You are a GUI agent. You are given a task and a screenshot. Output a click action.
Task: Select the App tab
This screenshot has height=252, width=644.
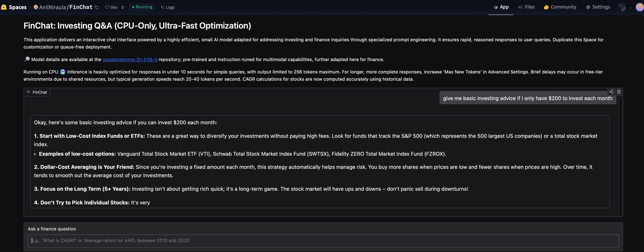[501, 7]
